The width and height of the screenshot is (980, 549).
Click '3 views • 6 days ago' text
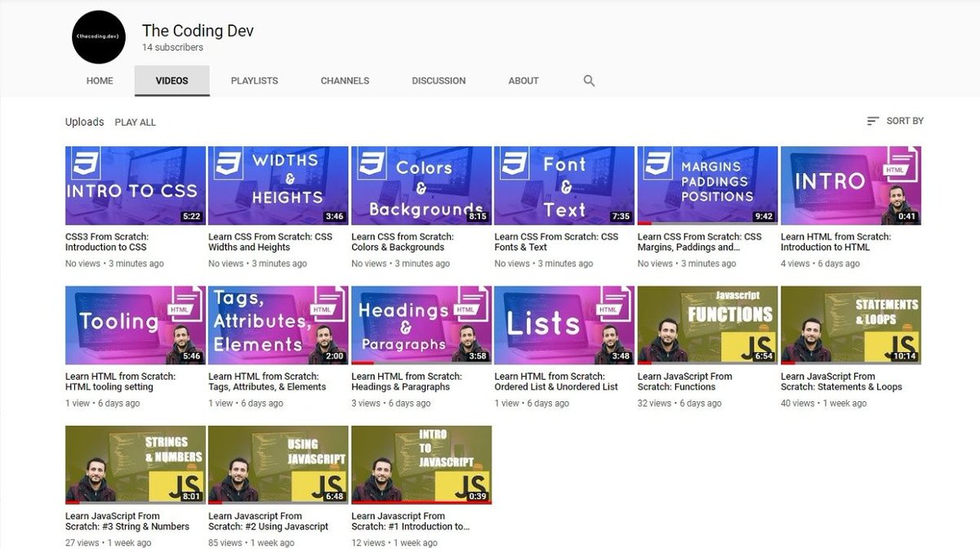coord(391,404)
